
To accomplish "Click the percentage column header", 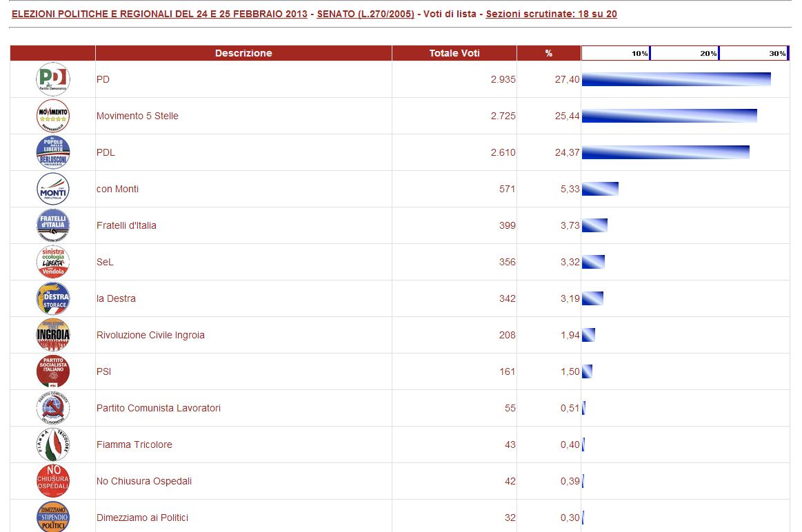I will (548, 53).
